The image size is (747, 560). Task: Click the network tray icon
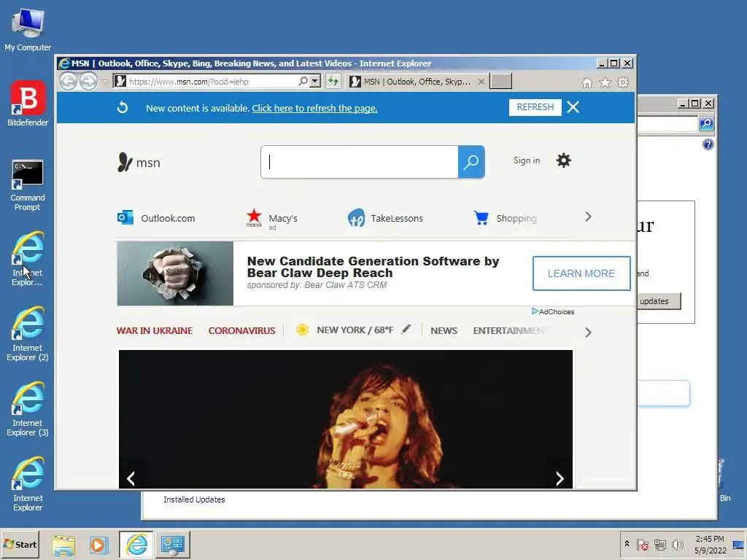[659, 544]
